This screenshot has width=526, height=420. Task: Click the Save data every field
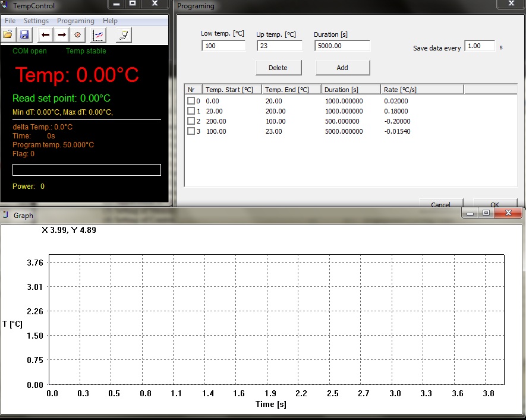tap(480, 46)
